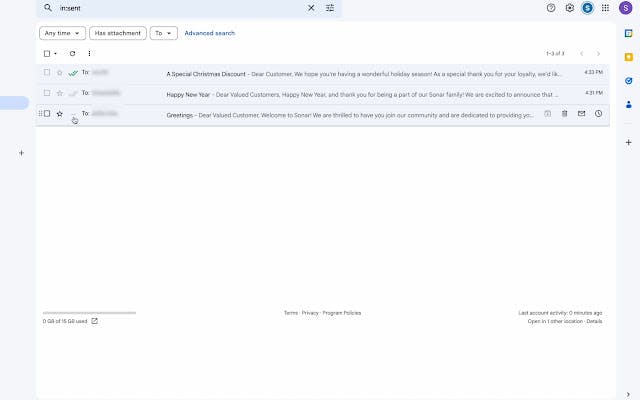Viewport: 640px width, 400px height.
Task: Open the Support help icon
Action: pyautogui.click(x=551, y=8)
